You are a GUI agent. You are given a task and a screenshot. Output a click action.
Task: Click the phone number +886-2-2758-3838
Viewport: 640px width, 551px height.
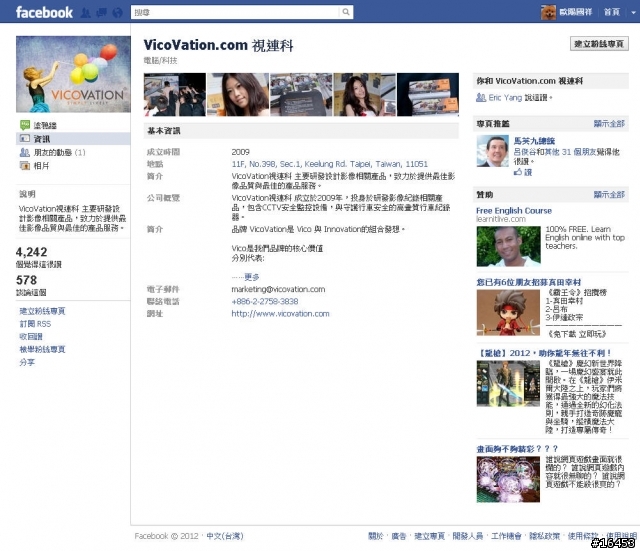[264, 302]
